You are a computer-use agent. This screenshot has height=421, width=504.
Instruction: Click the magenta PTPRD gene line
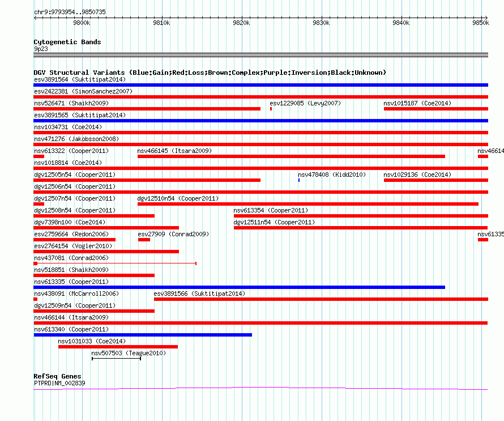click(x=260, y=389)
